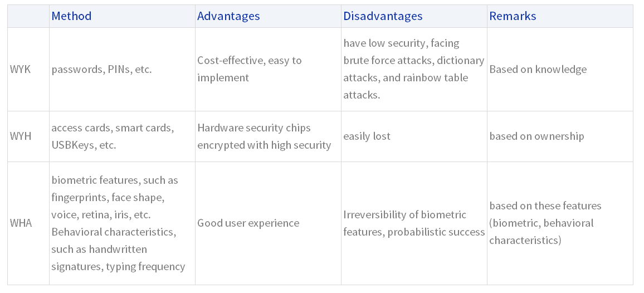644x293 pixels.
Task: Click the empty top-left header cell
Action: pyautogui.click(x=28, y=16)
